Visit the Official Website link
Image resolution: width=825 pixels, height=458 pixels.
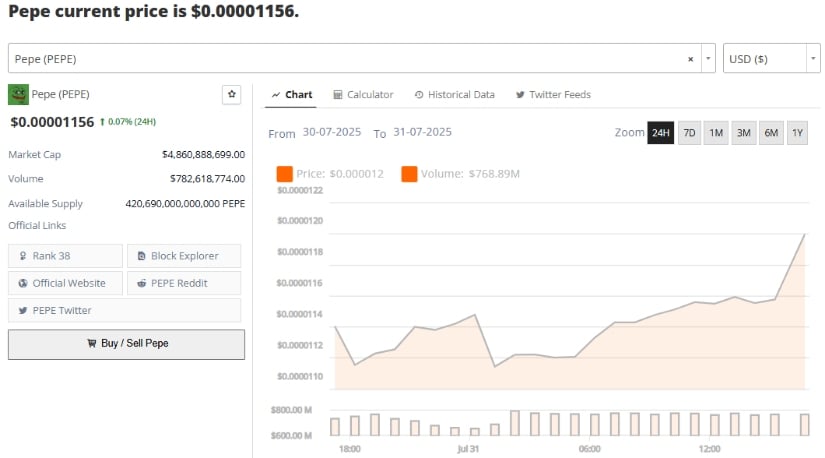click(65, 283)
